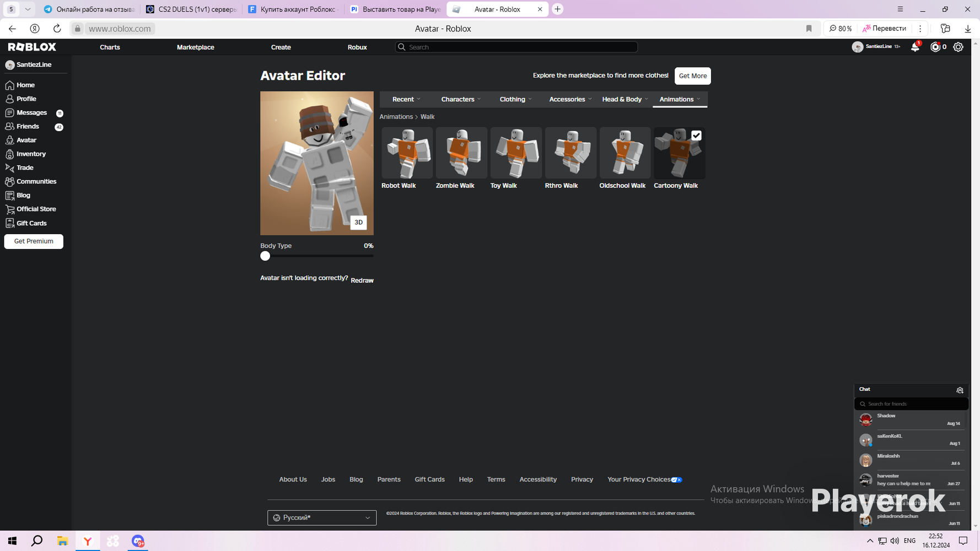This screenshot has height=551, width=980.
Task: Open Create in the top navigation
Action: (x=281, y=47)
